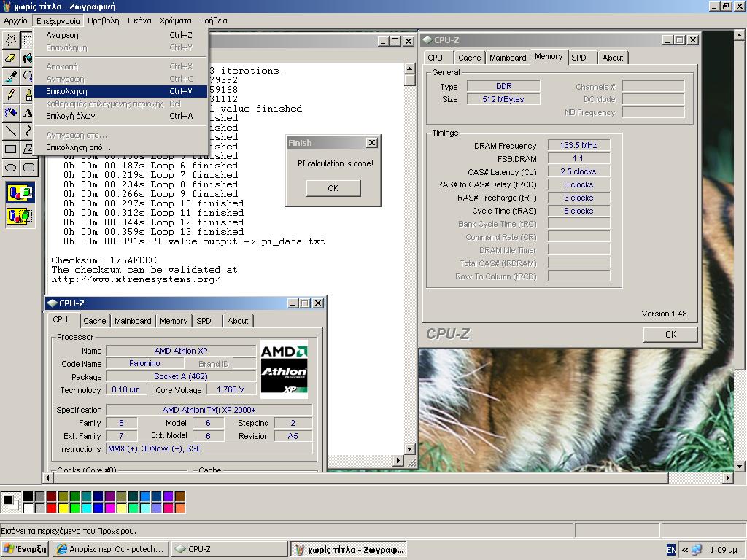This screenshot has width=747, height=560.
Task: Select the Magnifier zoom tool
Action: 28,76
